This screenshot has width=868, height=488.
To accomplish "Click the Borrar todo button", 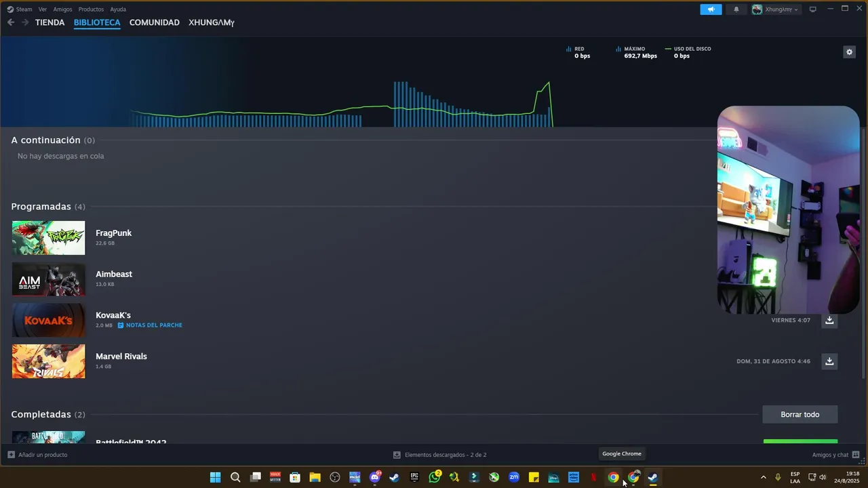I will click(x=800, y=414).
